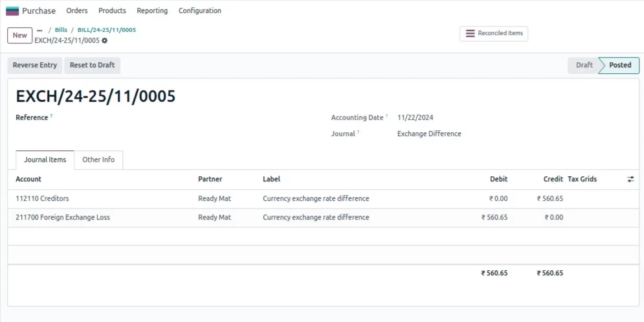Click the label cell in Foreign Exchange Loss row

[316, 218]
